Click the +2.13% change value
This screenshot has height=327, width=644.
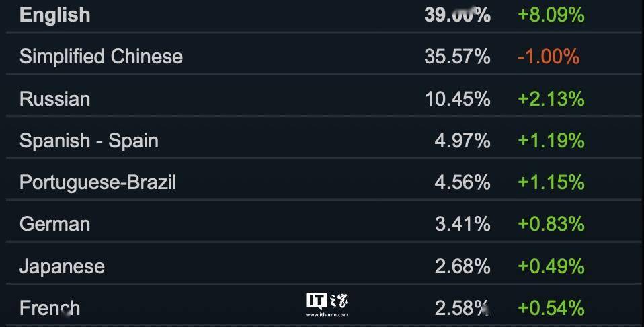pos(551,99)
